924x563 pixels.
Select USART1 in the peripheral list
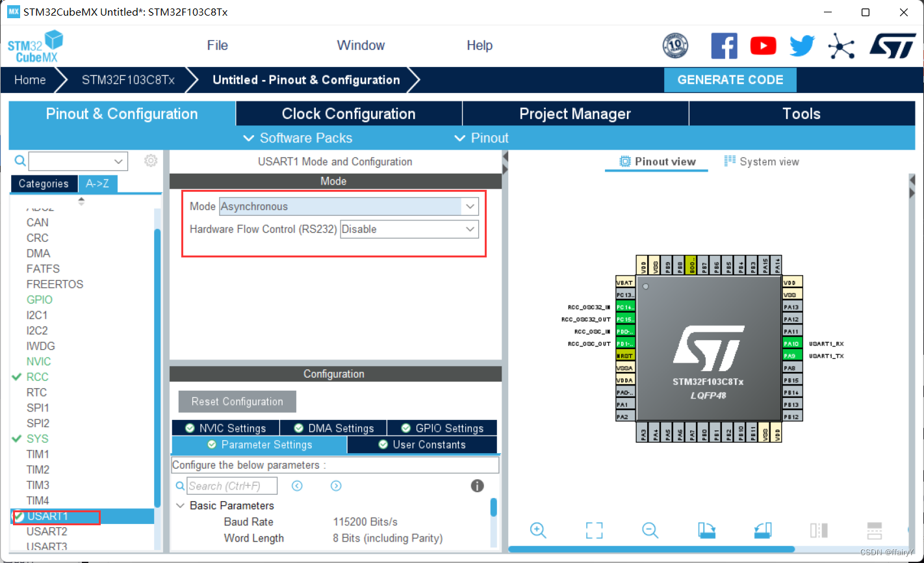[83, 516]
